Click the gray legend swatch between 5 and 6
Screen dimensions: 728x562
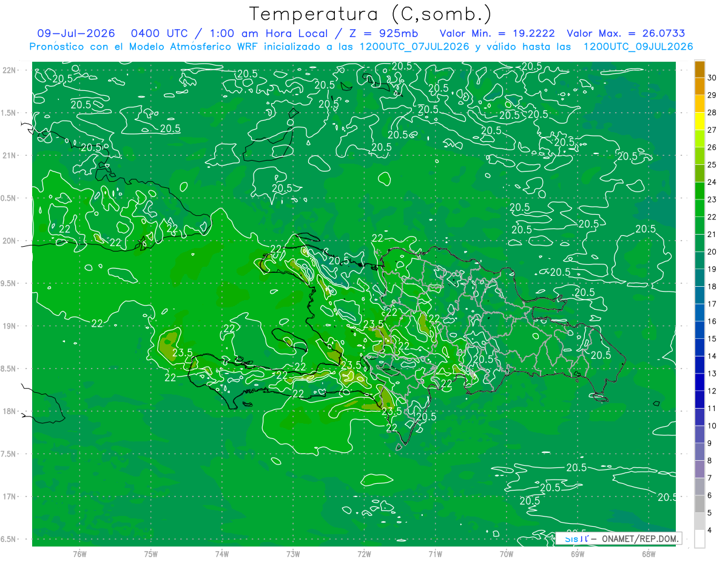pos(699,504)
